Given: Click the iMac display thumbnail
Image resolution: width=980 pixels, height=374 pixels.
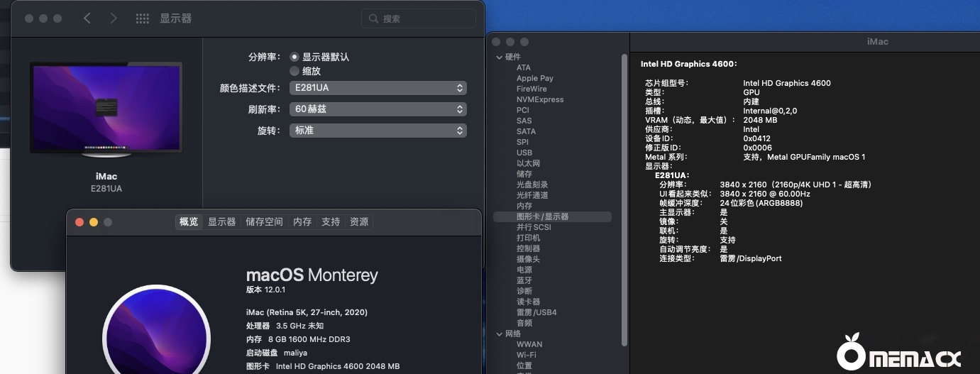Looking at the screenshot, I should 106,109.
